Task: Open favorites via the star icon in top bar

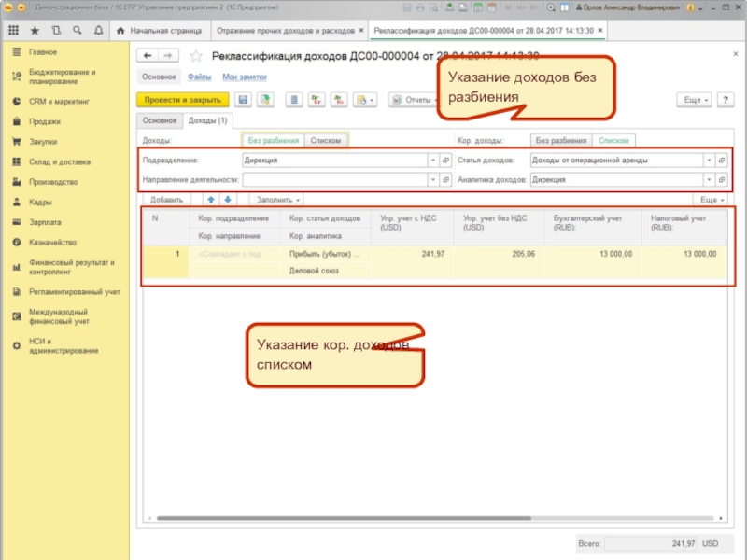Action: pyautogui.click(x=35, y=31)
